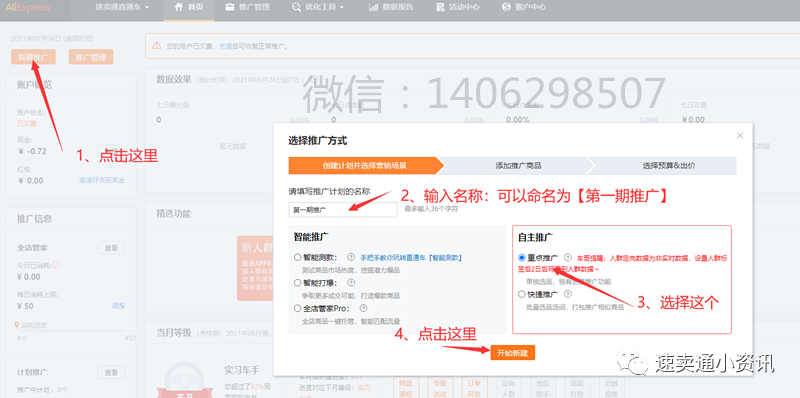Click 查看 next to 全店管家
Viewport: 800px width, 398px height.
coord(111,248)
